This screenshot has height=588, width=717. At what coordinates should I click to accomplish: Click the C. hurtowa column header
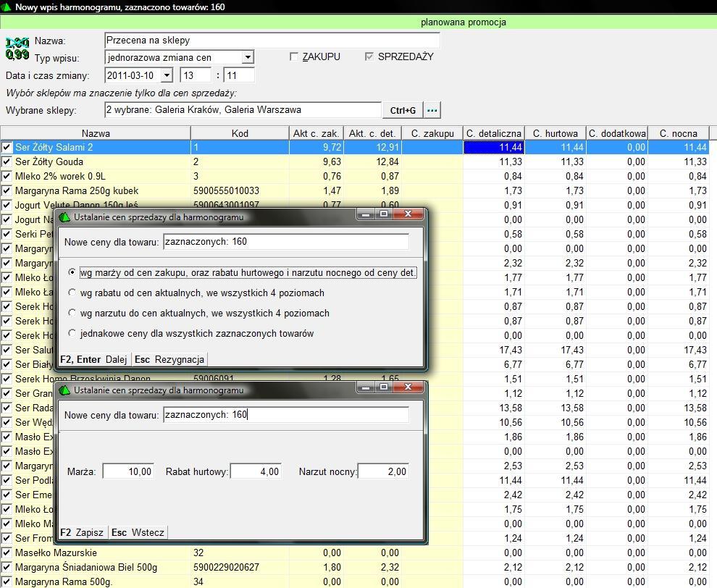click(555, 133)
